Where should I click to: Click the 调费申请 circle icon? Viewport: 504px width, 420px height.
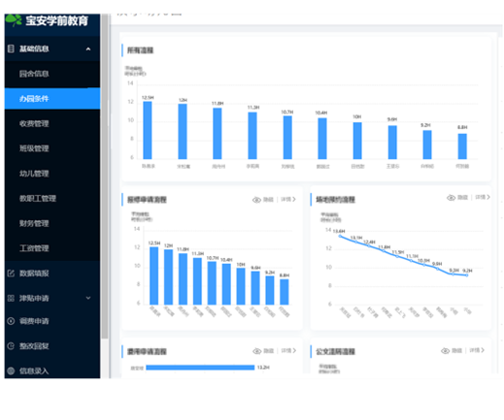coord(11,321)
